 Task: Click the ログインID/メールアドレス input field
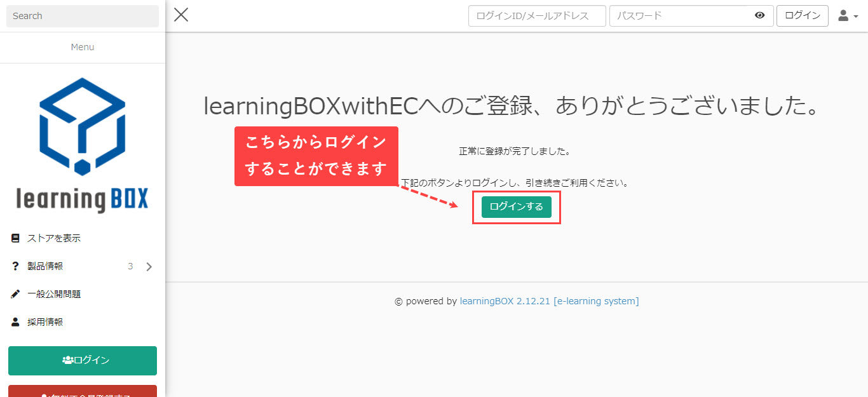pyautogui.click(x=537, y=16)
